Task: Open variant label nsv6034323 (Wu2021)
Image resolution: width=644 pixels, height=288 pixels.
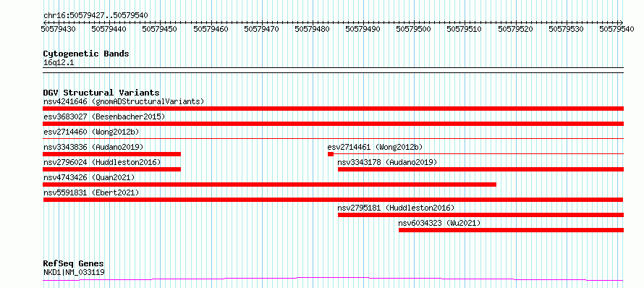Action: coord(439,223)
